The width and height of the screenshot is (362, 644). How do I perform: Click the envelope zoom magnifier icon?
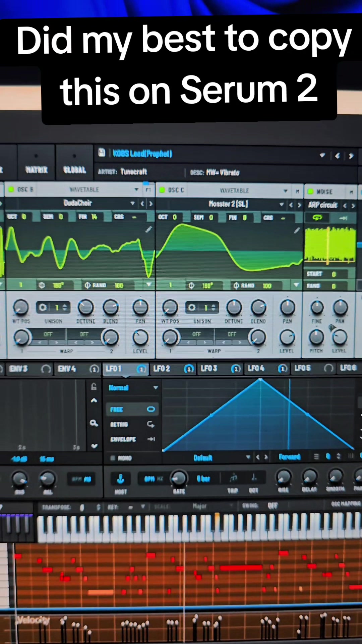click(x=94, y=423)
